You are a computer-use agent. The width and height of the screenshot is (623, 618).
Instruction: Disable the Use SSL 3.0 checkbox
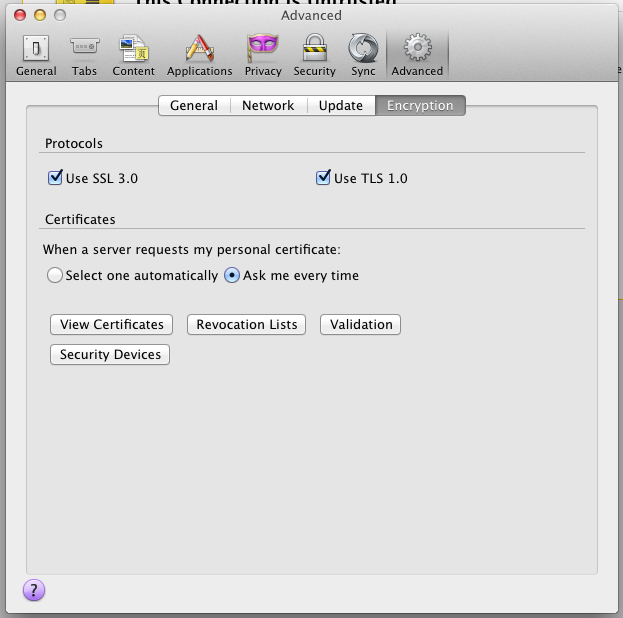[x=56, y=178]
